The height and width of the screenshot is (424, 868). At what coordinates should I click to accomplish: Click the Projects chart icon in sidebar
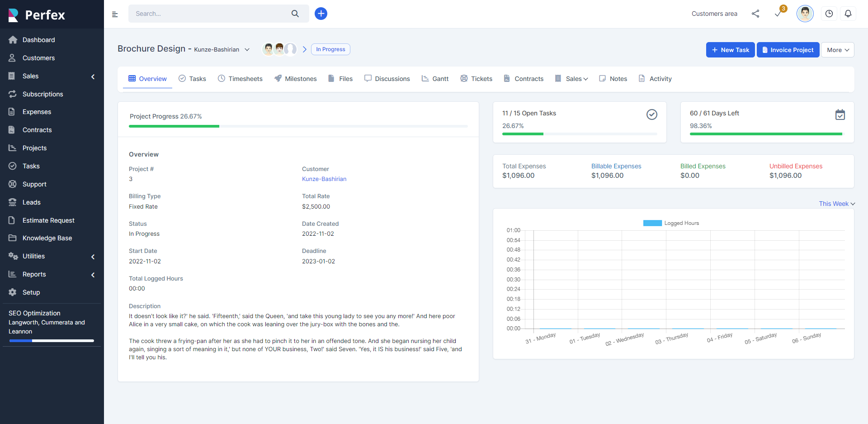click(x=12, y=148)
